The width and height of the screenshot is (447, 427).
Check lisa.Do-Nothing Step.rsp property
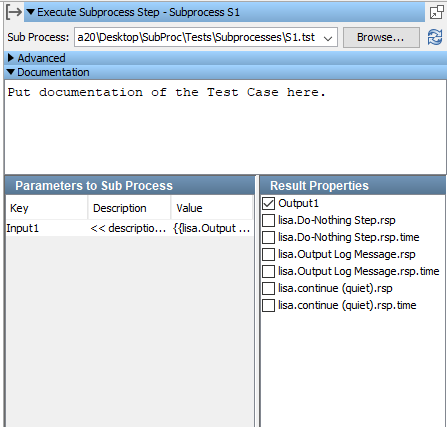point(268,220)
